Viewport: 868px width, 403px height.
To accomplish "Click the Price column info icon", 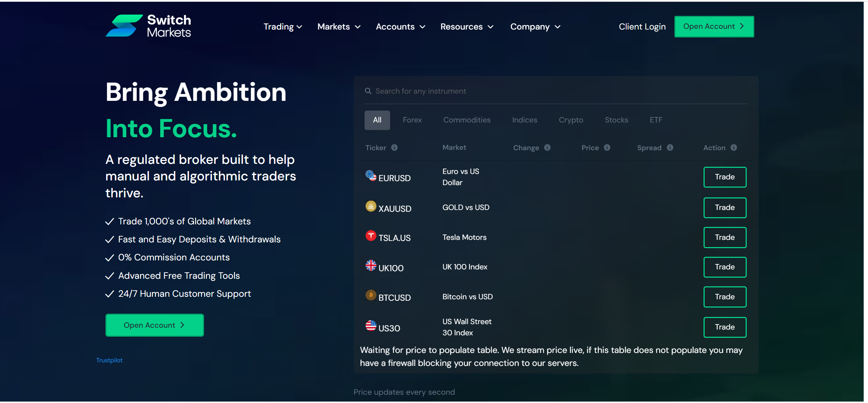I will [607, 148].
